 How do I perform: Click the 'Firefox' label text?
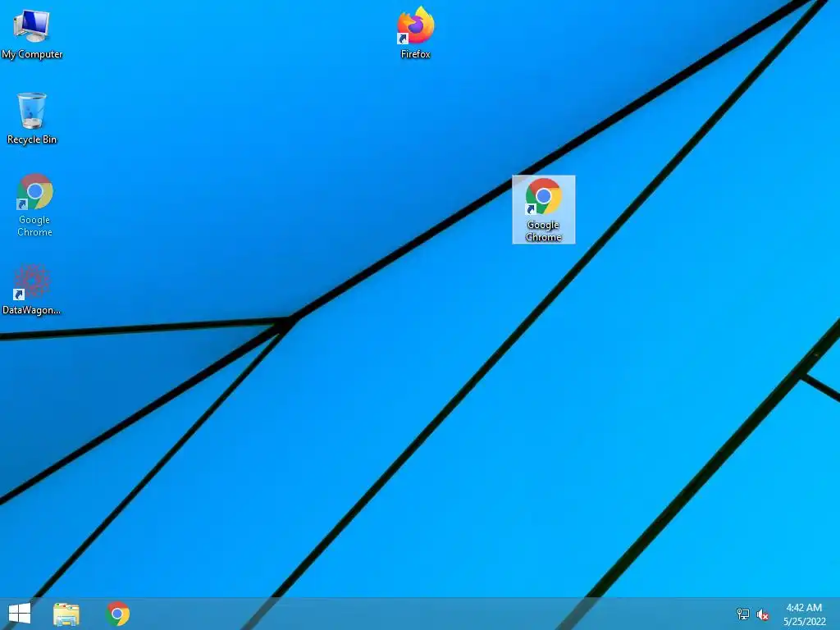click(416, 54)
